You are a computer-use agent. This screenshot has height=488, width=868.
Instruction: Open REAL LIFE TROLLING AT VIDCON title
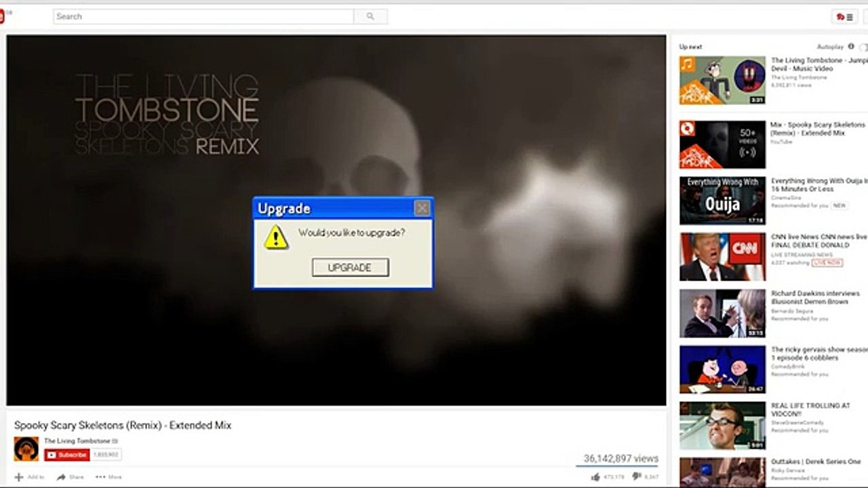[810, 409]
